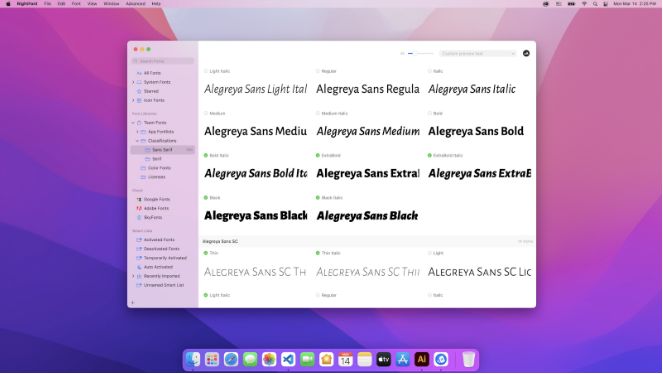Viewport: 663px width, 374px height.
Task: Deactivate the Alegreya Sans Black style
Action: click(206, 198)
